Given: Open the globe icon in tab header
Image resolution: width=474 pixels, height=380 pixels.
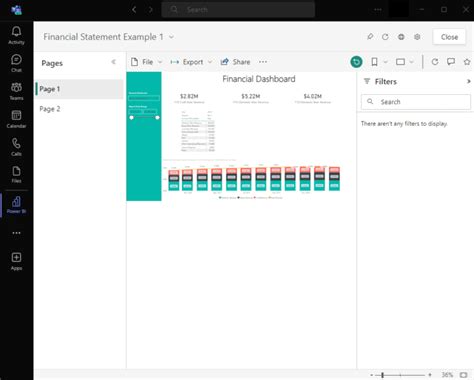Looking at the screenshot, I should [x=401, y=37].
